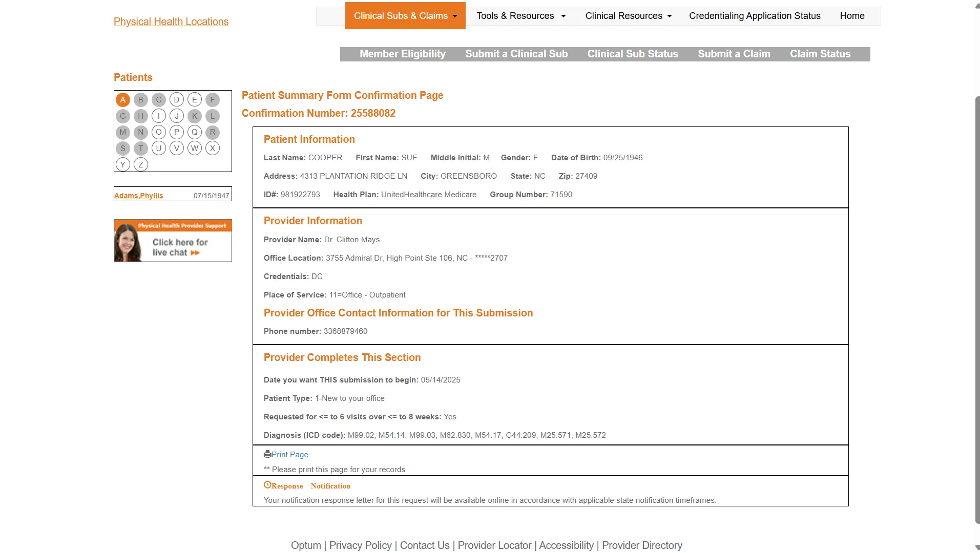The height and width of the screenshot is (553, 980).
Task: Select patient letter P filter
Action: (x=177, y=132)
